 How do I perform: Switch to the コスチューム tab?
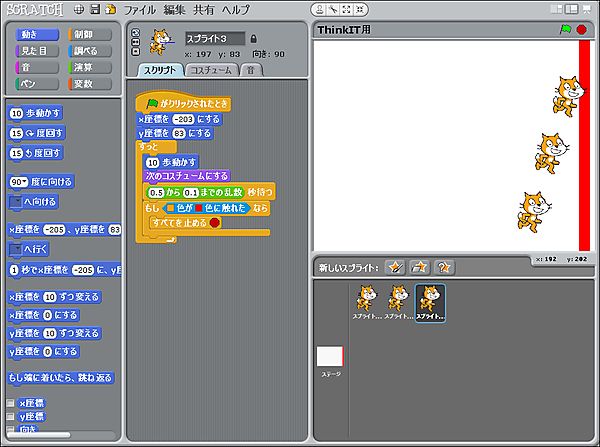[x=211, y=70]
